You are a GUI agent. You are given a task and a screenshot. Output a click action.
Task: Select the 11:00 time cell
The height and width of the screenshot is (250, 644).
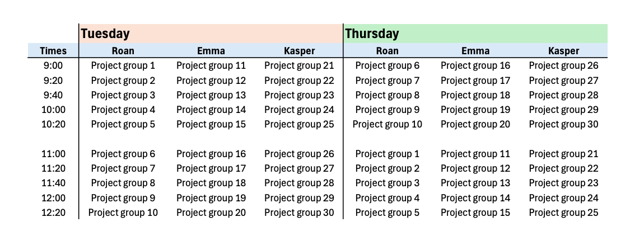tap(53, 154)
